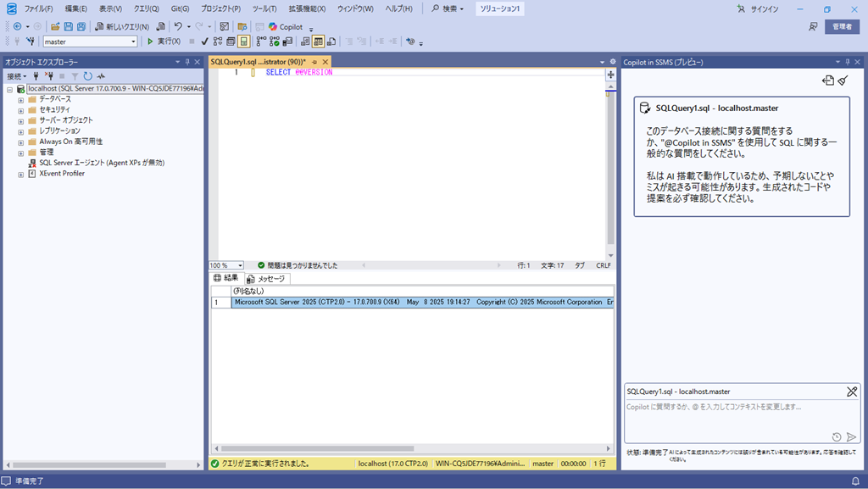Click the detach context icon in Copilot input
Image resolution: width=868 pixels, height=489 pixels.
(x=852, y=392)
